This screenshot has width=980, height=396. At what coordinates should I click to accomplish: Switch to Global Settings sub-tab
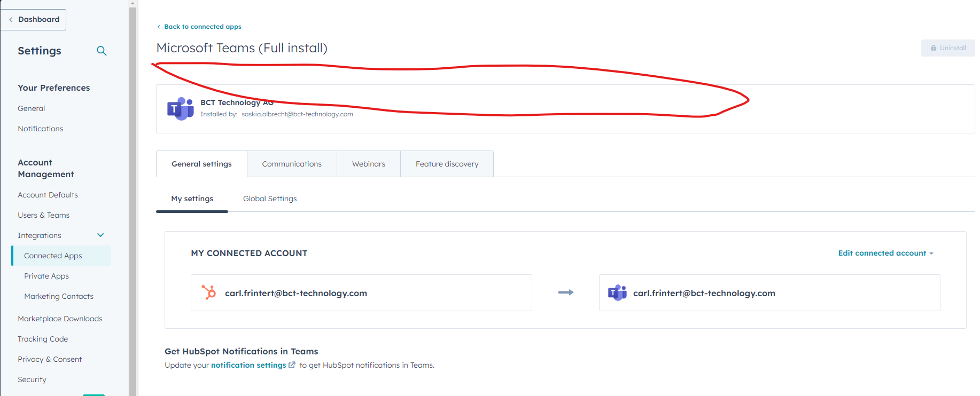pyautogui.click(x=270, y=199)
